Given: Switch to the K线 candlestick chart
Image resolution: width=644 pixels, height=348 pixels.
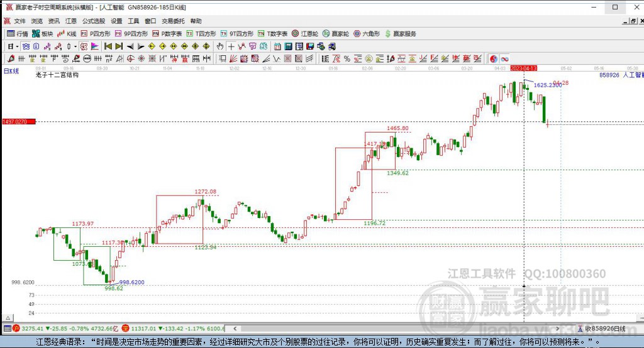Looking at the screenshot, I should (67, 34).
